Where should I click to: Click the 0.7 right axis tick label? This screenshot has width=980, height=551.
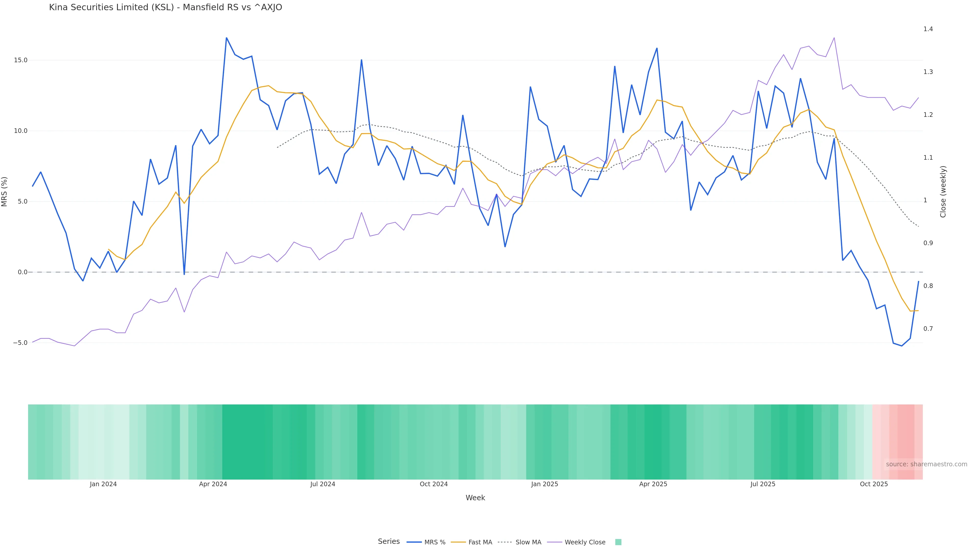pos(928,329)
